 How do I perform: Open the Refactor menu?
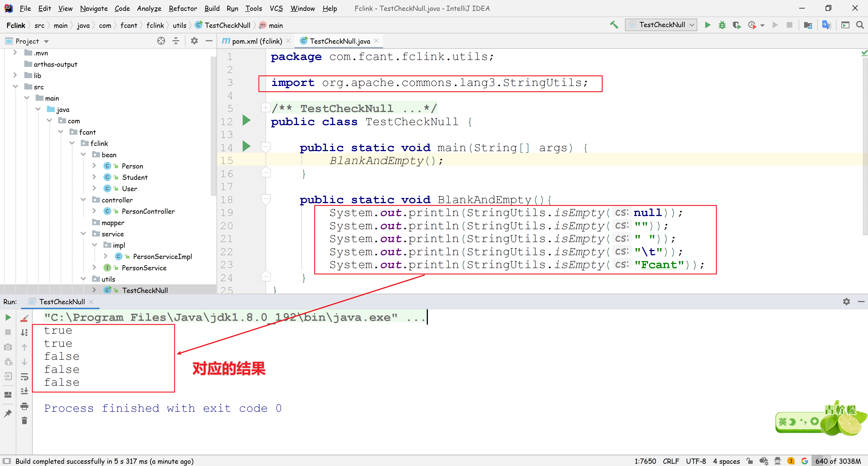coord(183,8)
